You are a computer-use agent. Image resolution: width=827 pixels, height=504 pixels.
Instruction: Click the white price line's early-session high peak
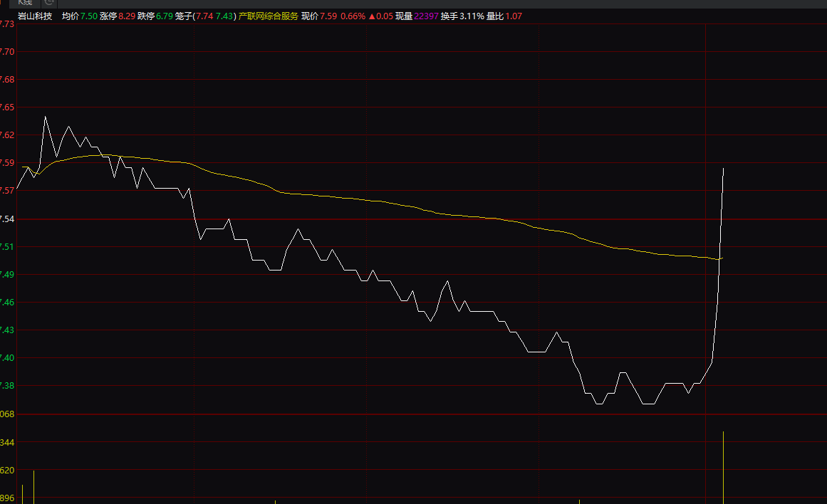[45, 117]
